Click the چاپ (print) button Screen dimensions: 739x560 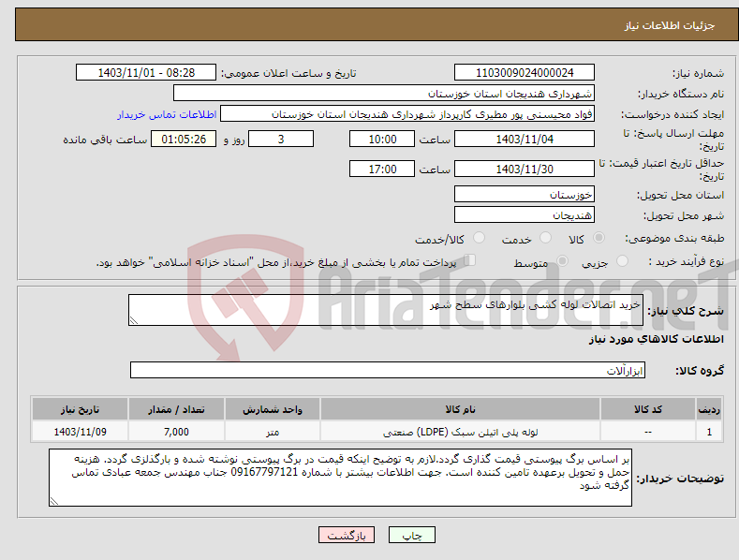point(411,535)
